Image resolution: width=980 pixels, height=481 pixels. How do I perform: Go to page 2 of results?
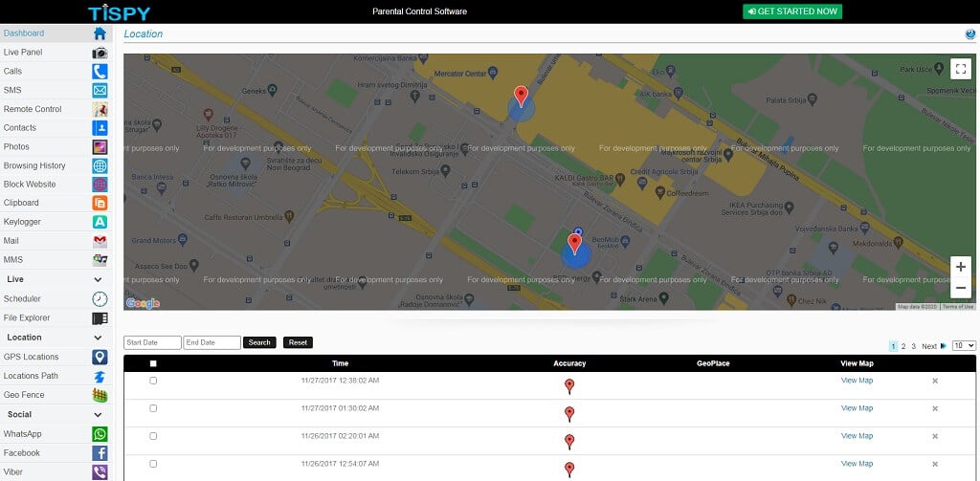903,346
